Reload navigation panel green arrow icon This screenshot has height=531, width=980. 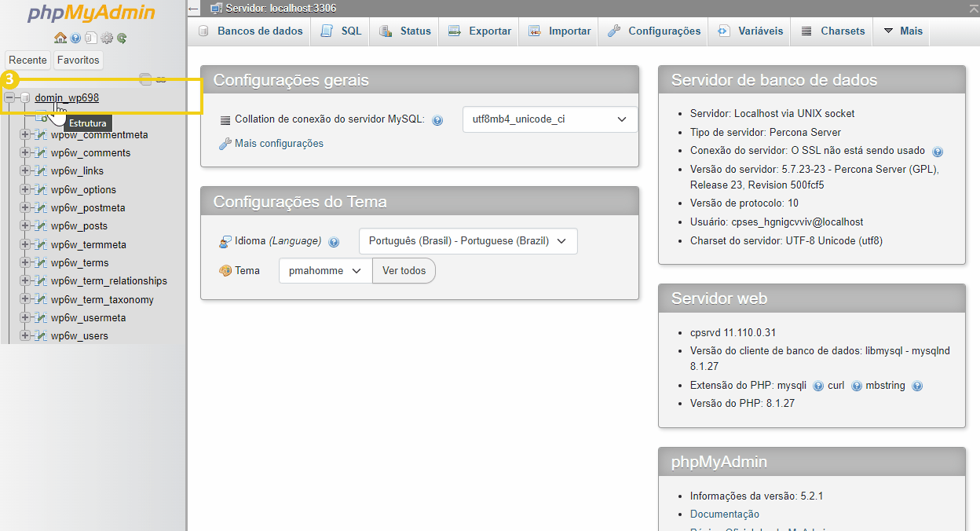[x=122, y=38]
